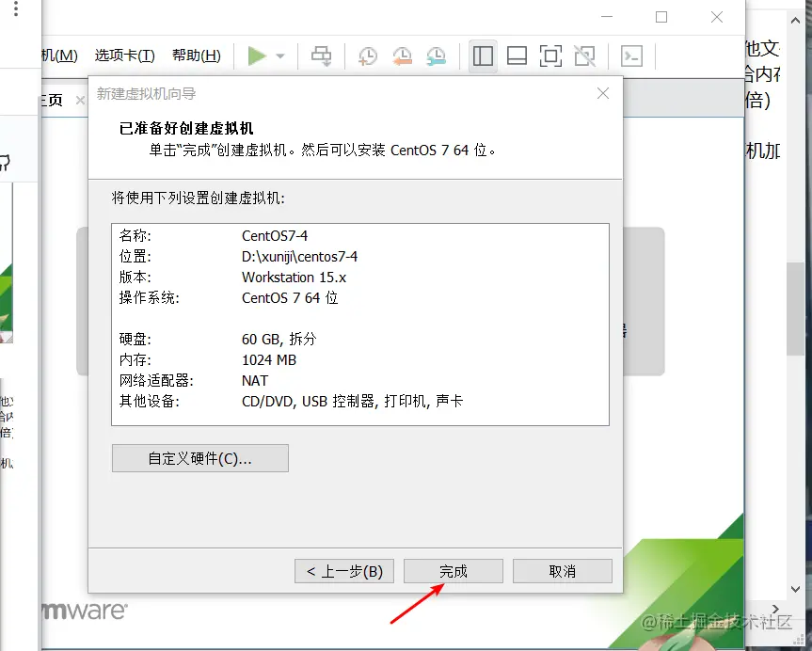Click the Revert to snapshot icon
The height and width of the screenshot is (651, 812).
click(x=402, y=56)
